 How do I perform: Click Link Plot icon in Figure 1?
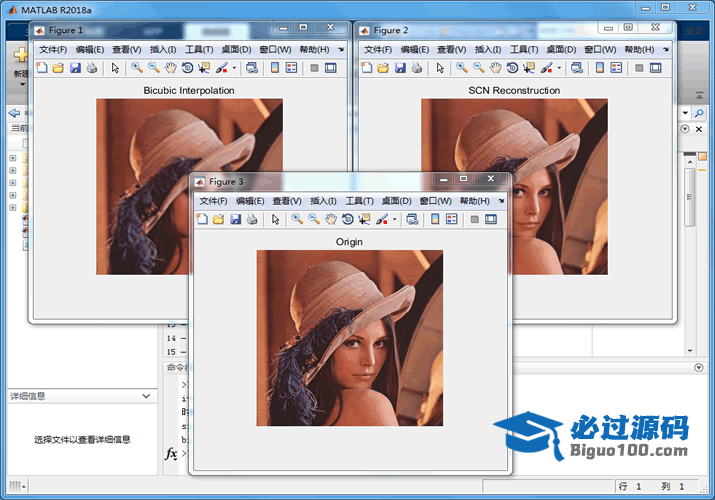tap(252, 68)
